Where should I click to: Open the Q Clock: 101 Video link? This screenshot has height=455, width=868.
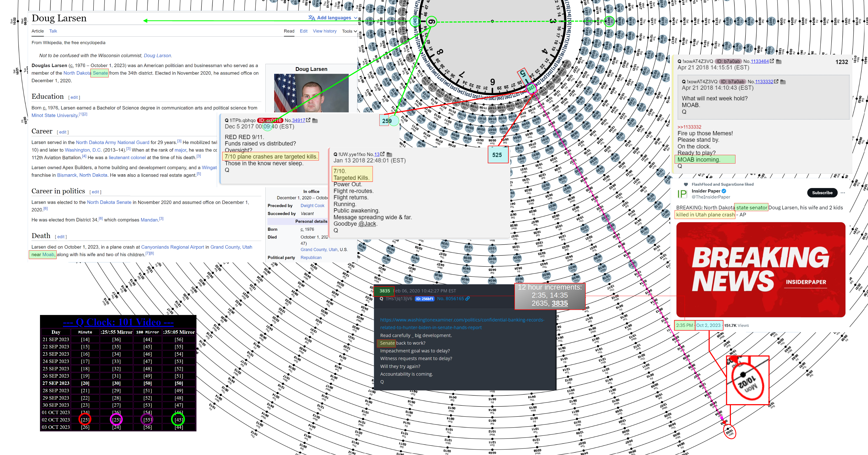118,322
